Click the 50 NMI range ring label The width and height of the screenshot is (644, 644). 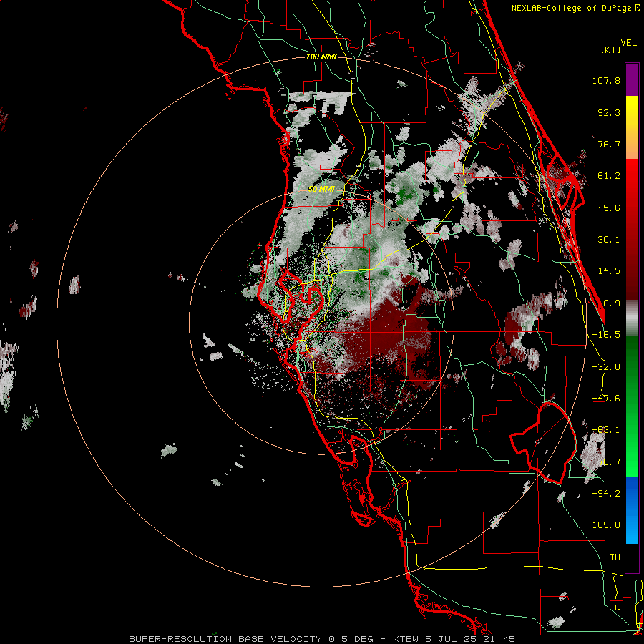click(321, 189)
